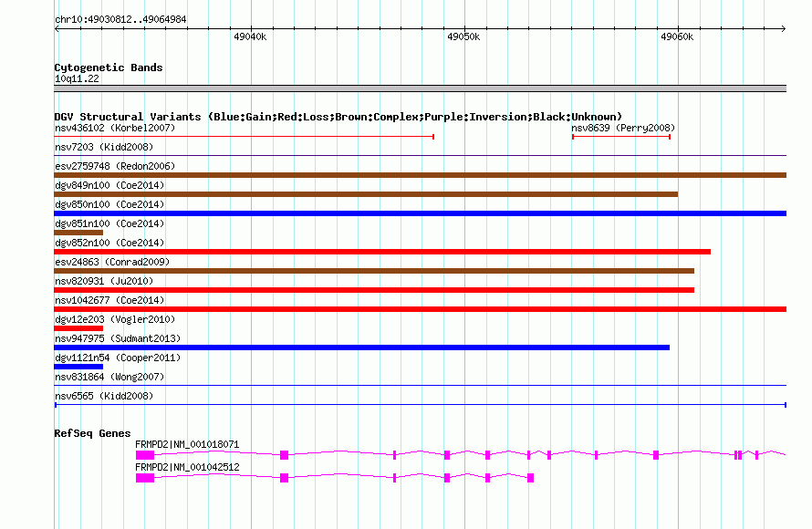The height and width of the screenshot is (529, 812).
Task: Click the nsv7203 purple inversion line
Action: [420, 155]
